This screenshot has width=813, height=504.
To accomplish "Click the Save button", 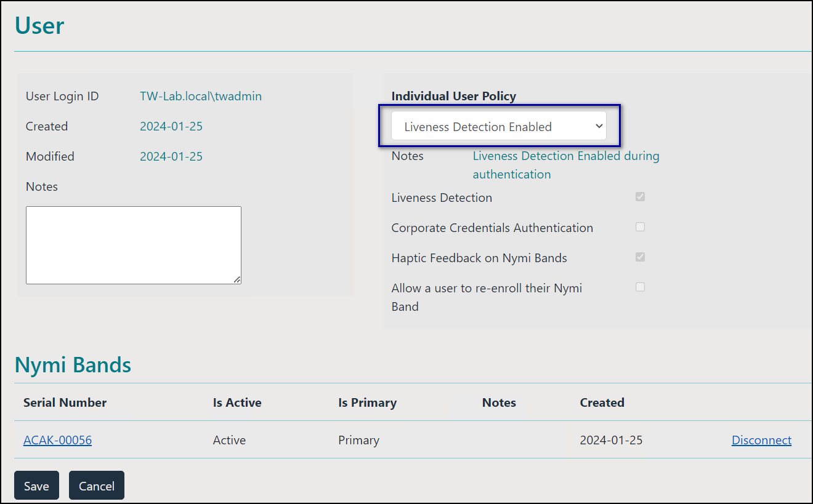I will click(x=36, y=486).
